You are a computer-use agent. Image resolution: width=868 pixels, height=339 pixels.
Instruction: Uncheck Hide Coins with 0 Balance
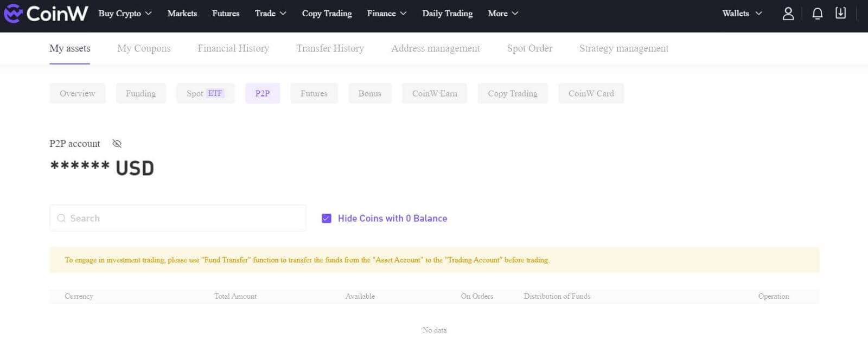tap(327, 219)
